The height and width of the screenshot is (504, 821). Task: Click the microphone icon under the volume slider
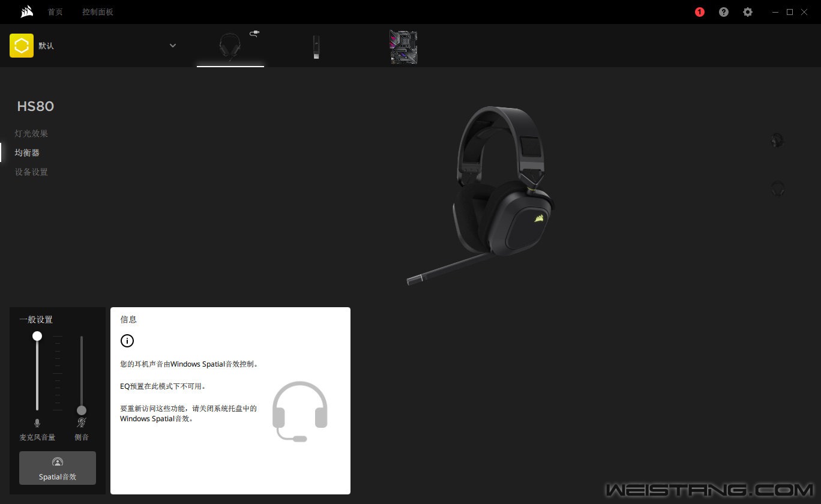coord(37,422)
